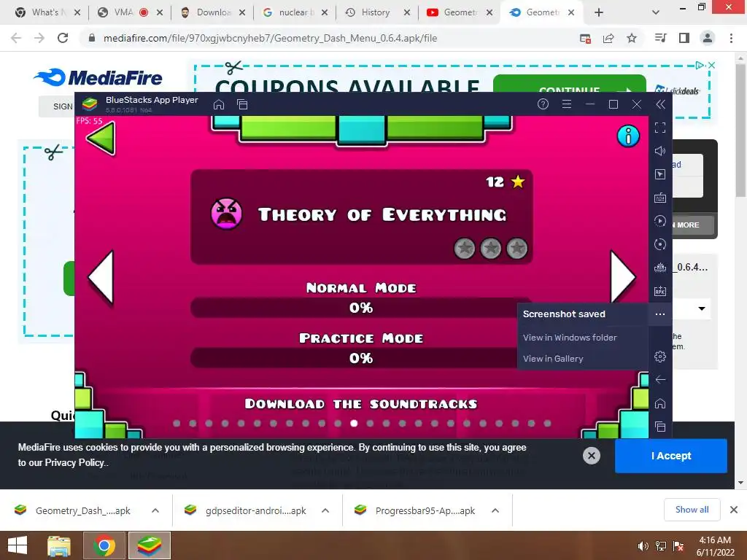Viewport: 747px width, 560px height.
Task: Open the MediaFire page dropdown arrow
Action: point(702,308)
